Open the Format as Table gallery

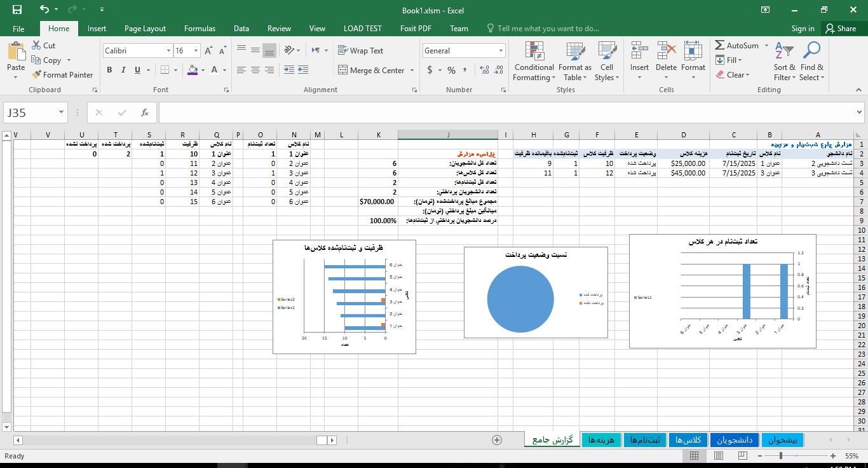click(575, 62)
